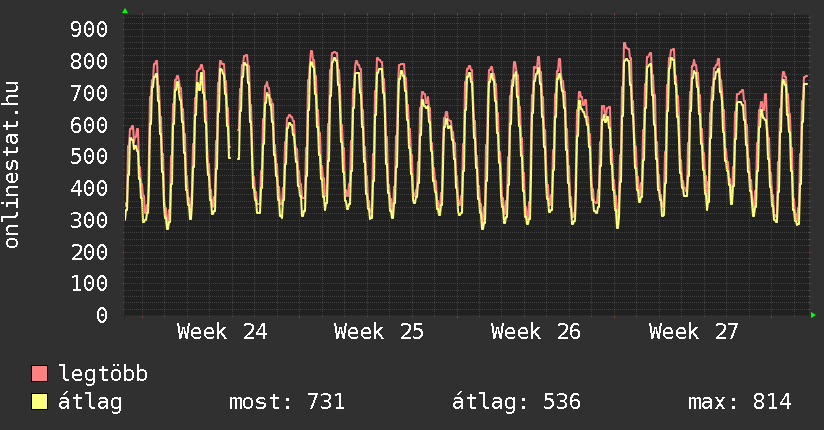
Task: Click the Week 27 axis label
Action: [x=694, y=332]
